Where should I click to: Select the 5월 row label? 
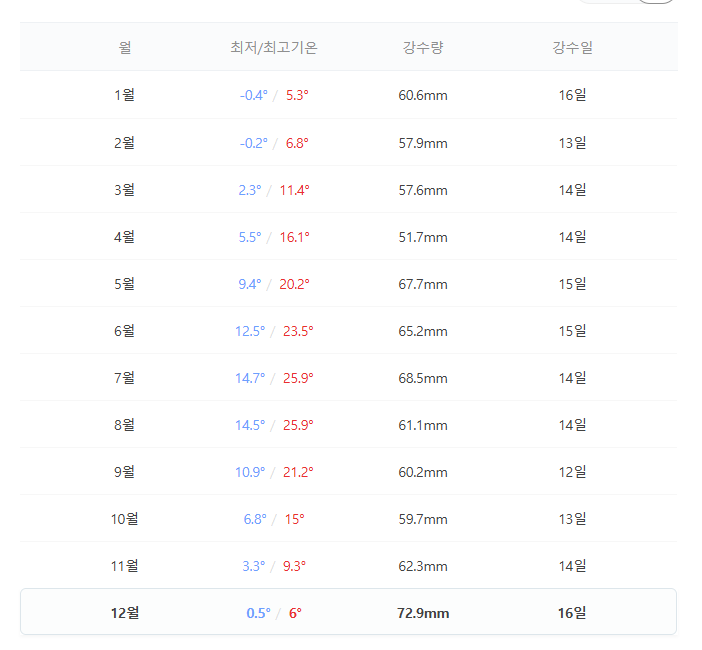tap(124, 284)
